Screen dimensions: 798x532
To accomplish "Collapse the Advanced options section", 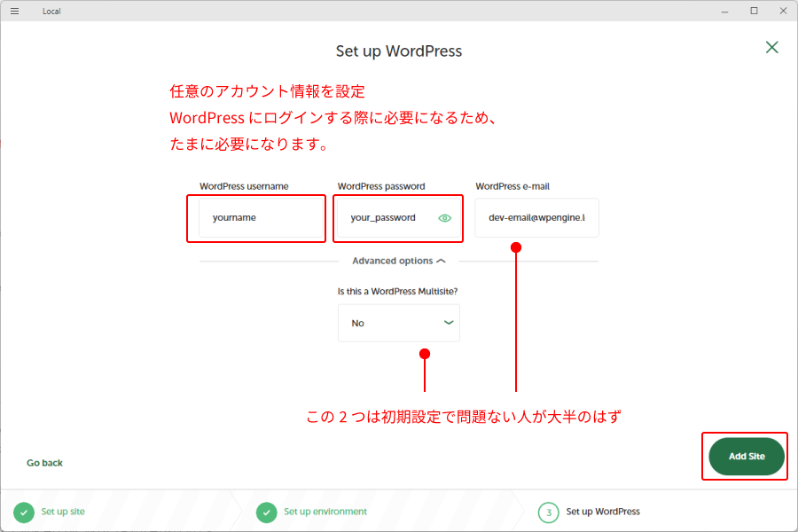I will tap(398, 261).
